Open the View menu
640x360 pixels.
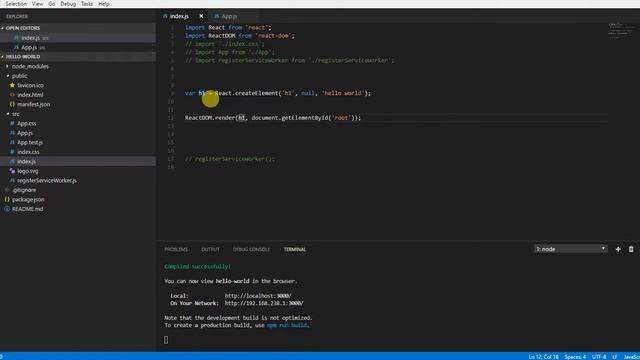coord(37,4)
